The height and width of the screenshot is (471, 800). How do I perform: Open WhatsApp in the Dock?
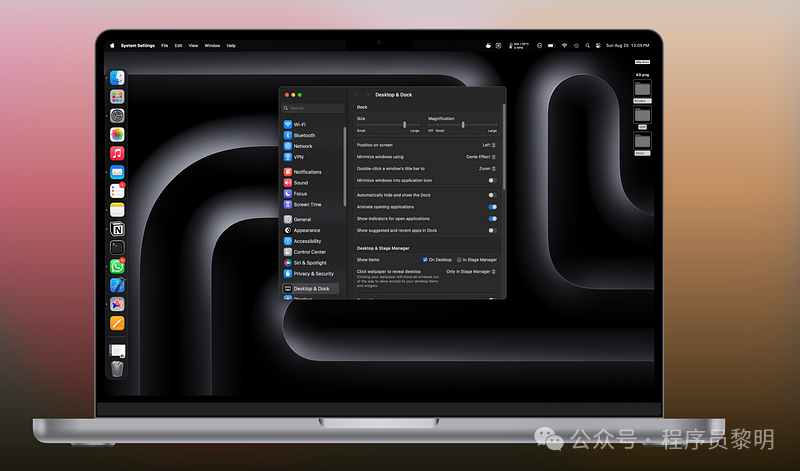click(x=117, y=266)
